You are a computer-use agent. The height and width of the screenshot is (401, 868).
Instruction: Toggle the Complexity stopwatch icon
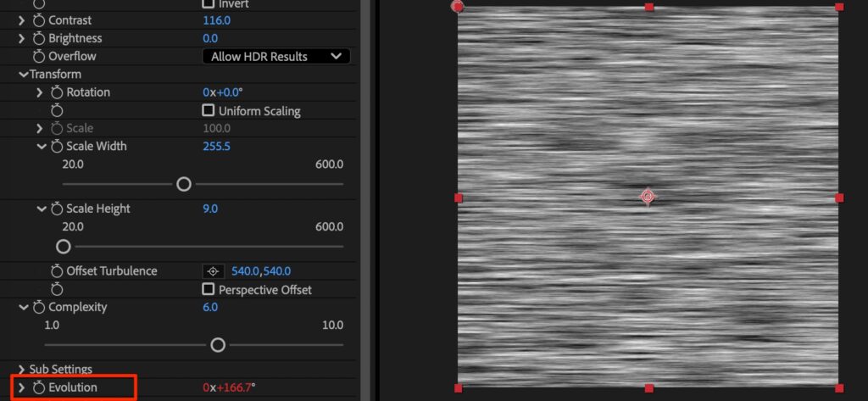click(x=39, y=308)
